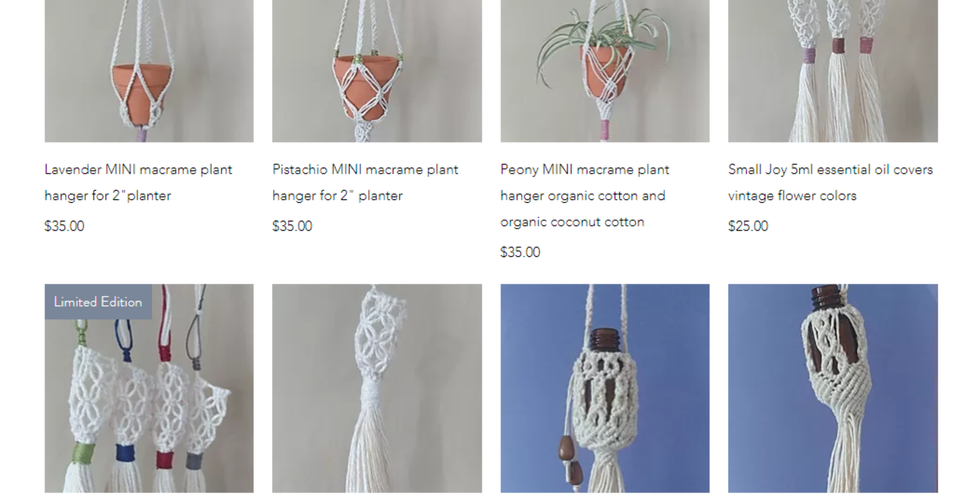This screenshot has height=500, width=980.
Task: Click the Peony MINI macrame plant hanger title
Action: click(x=584, y=196)
